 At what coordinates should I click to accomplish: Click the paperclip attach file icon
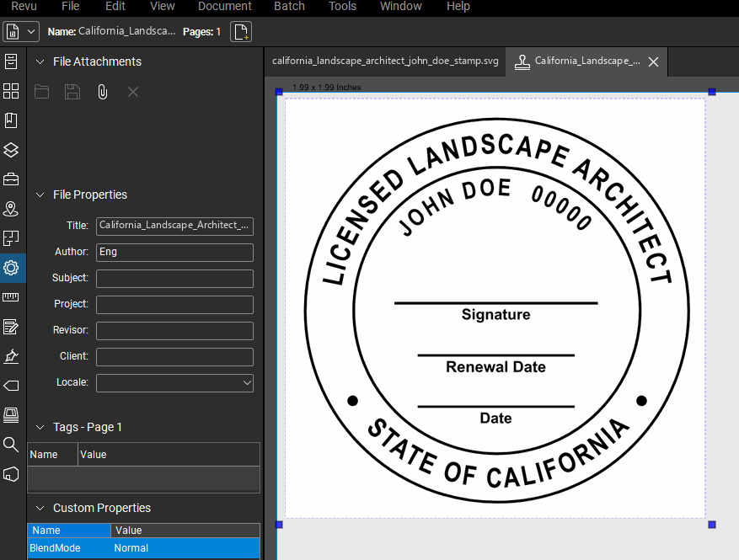click(x=102, y=92)
